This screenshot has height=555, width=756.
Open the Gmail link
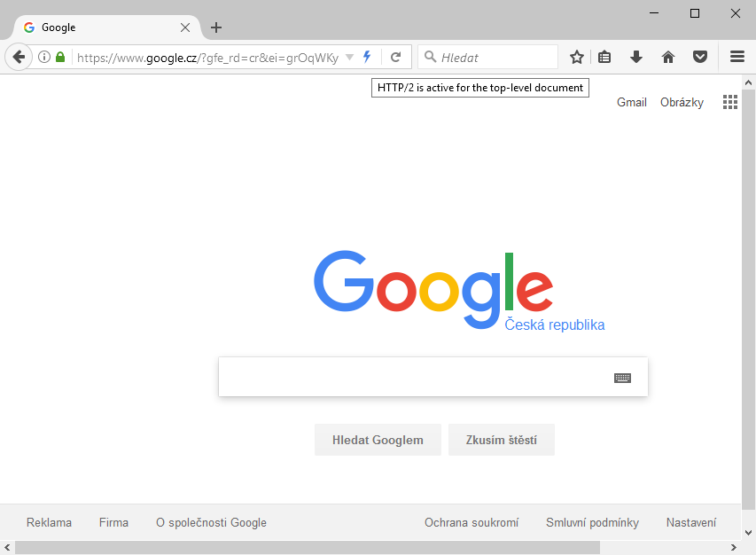[632, 102]
